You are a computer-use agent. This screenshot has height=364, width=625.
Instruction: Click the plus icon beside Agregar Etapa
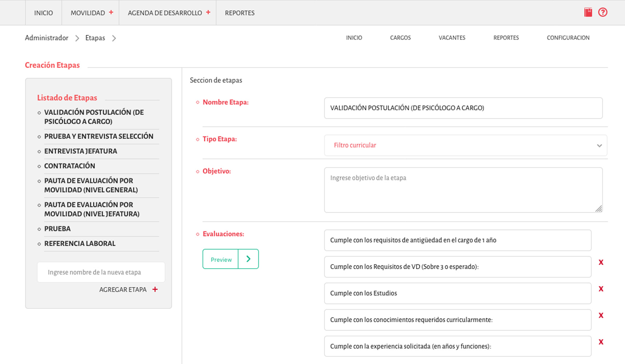pyautogui.click(x=155, y=289)
